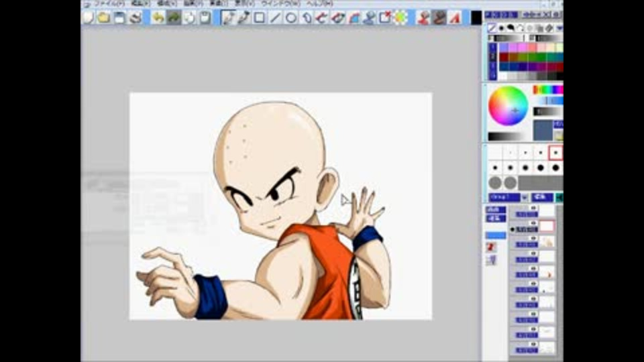This screenshot has height=362, width=644.
Task: Pick the light blue palette swatch
Action: click(504, 48)
